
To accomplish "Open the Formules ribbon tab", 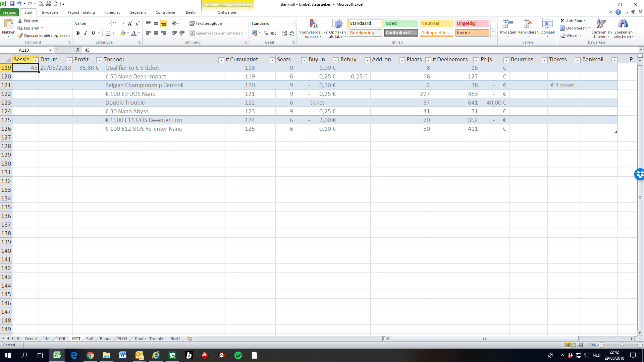I will 112,12.
